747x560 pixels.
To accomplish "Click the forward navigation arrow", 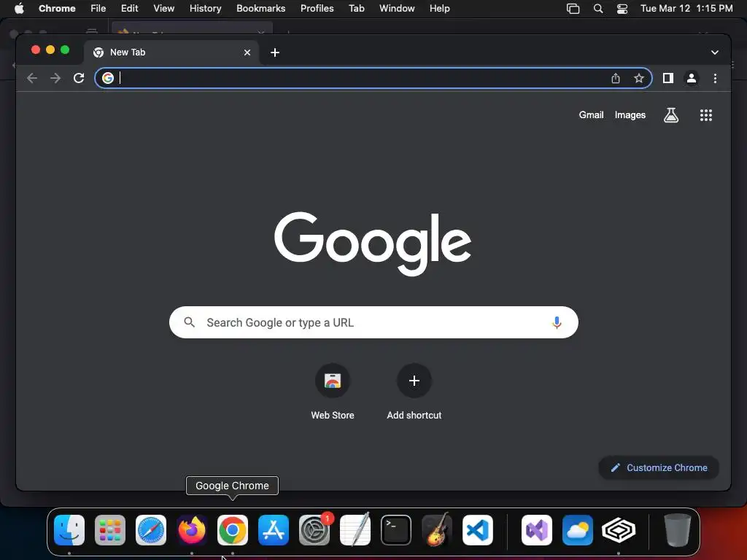I will (55, 78).
